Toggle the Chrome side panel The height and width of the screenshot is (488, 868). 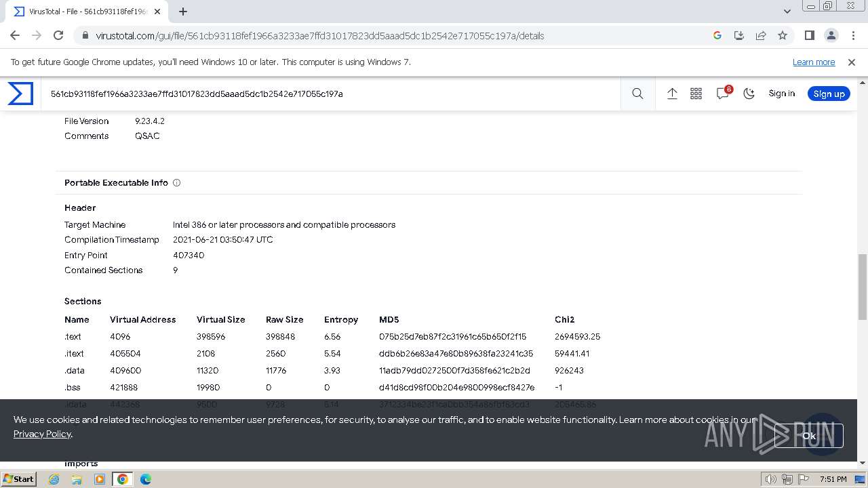pyautogui.click(x=809, y=35)
